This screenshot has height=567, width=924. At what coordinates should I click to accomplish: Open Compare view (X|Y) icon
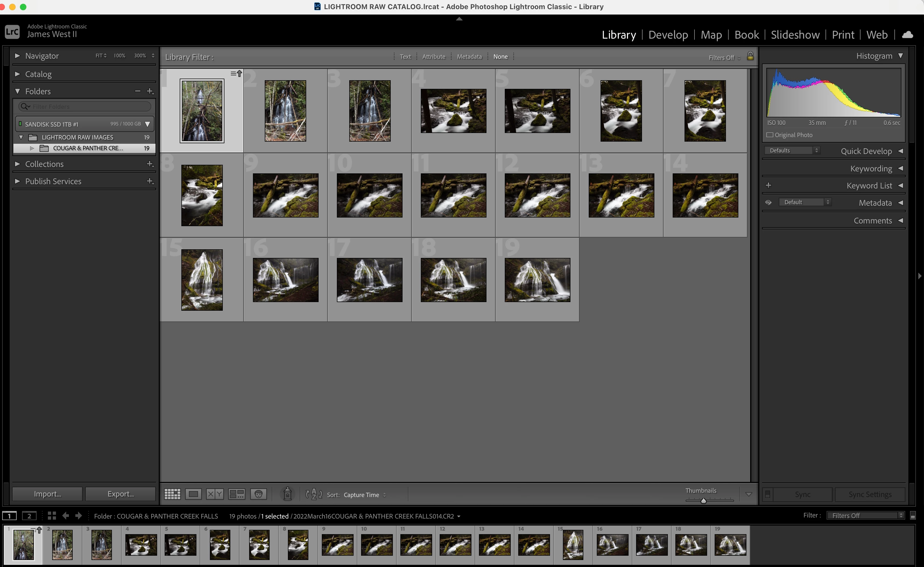click(214, 494)
